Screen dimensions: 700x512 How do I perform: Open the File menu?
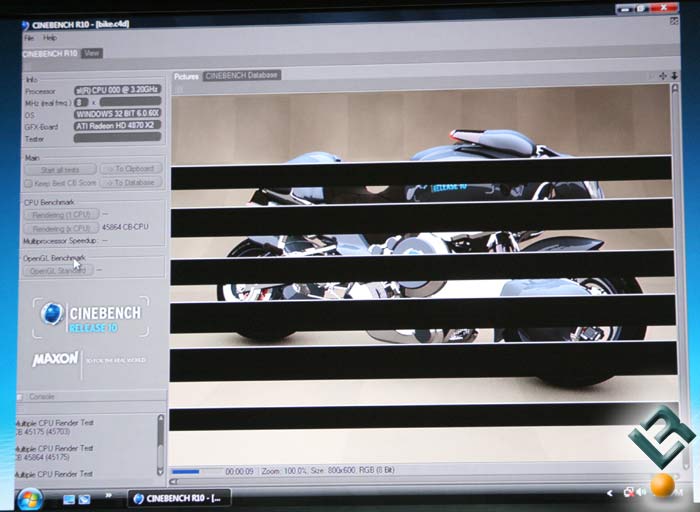[28, 38]
